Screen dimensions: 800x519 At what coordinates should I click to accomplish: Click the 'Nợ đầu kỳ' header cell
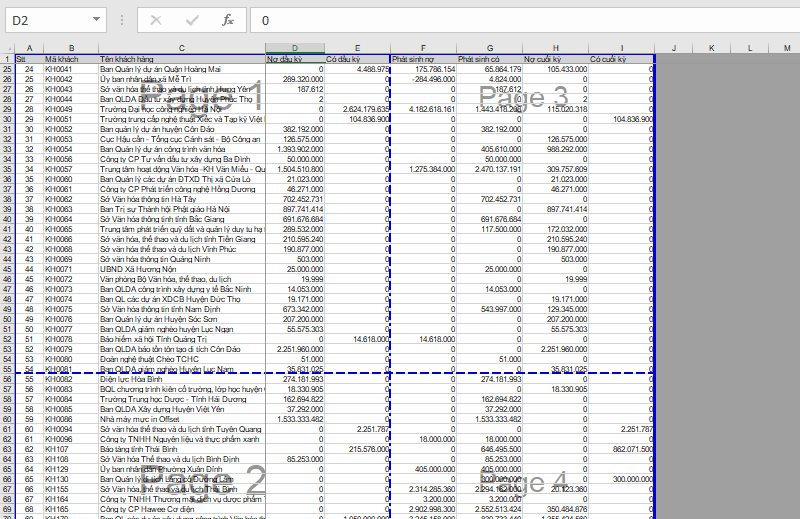point(295,59)
